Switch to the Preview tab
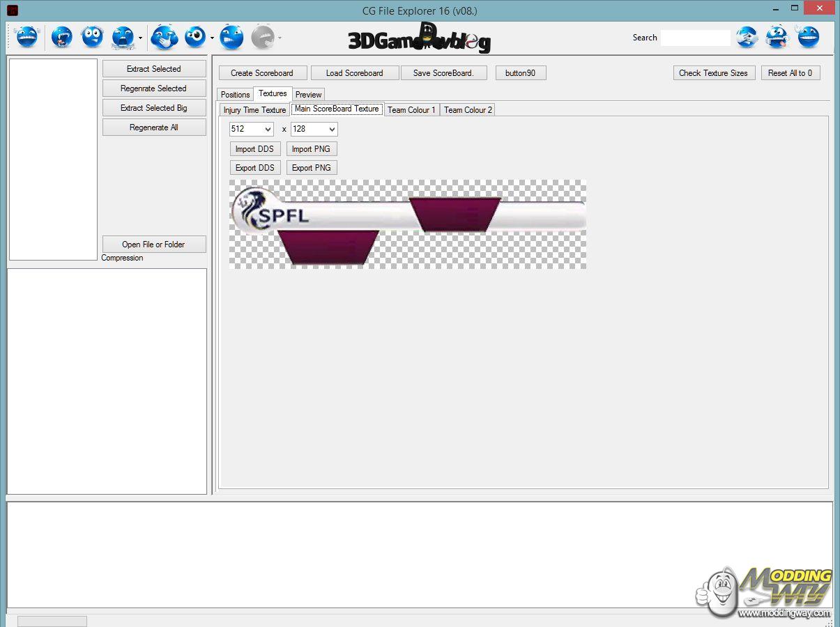The width and height of the screenshot is (840, 627). click(308, 95)
